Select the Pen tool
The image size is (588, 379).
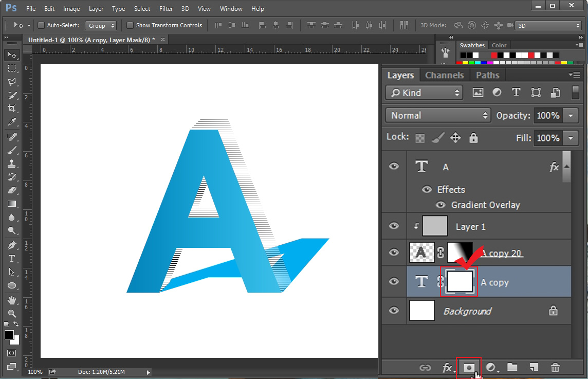[12, 245]
